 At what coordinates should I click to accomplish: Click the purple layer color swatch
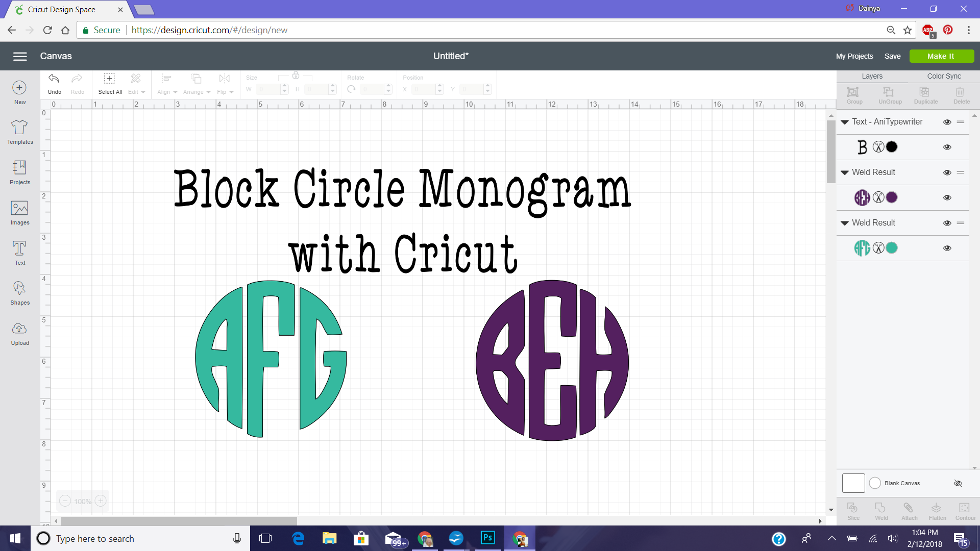[x=891, y=197]
